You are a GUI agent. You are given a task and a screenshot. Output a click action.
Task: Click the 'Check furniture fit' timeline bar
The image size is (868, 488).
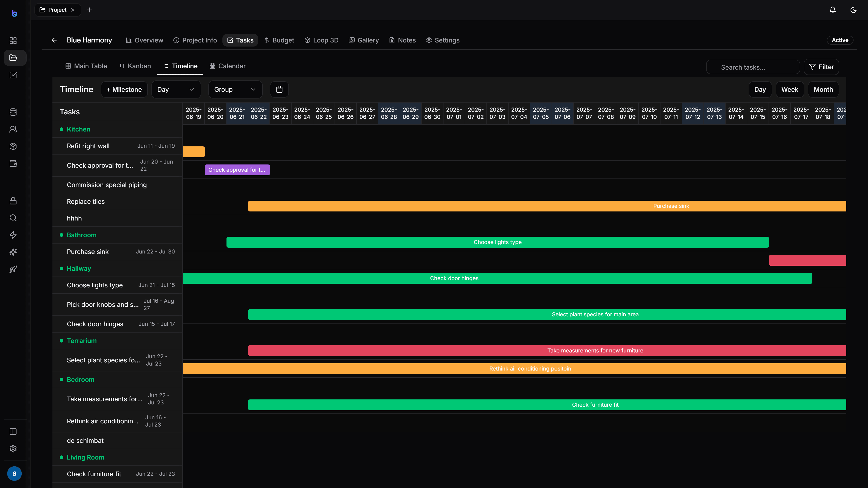[x=547, y=405]
